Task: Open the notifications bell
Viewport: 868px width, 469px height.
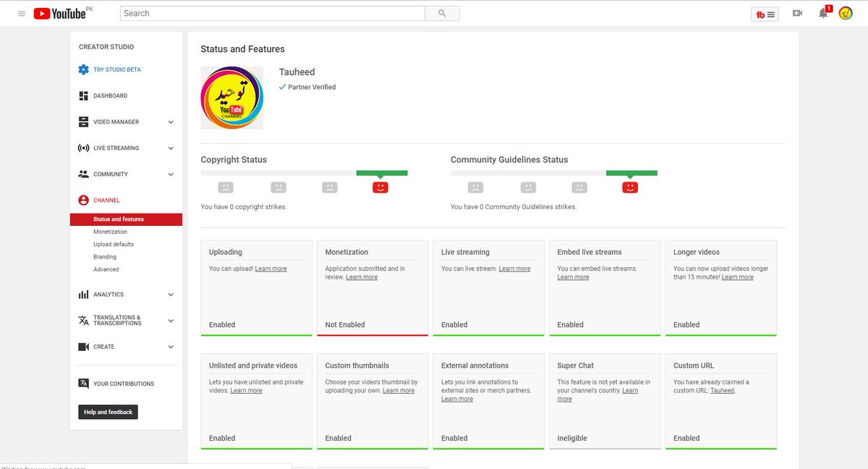Action: tap(823, 13)
